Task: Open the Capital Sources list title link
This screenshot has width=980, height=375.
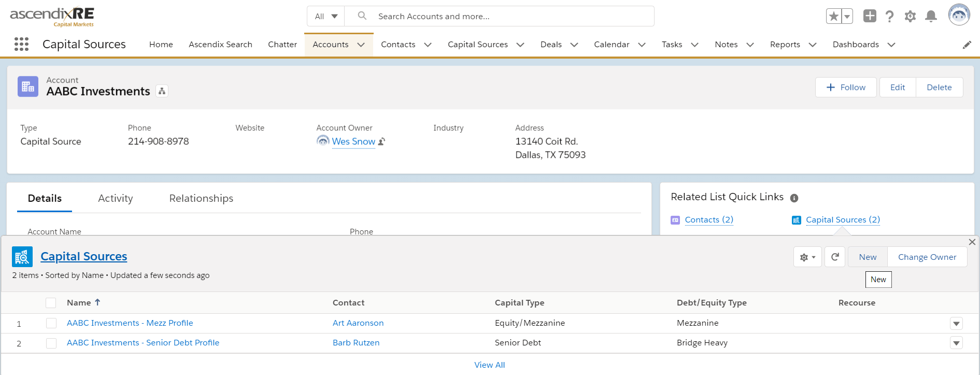Action: (84, 256)
